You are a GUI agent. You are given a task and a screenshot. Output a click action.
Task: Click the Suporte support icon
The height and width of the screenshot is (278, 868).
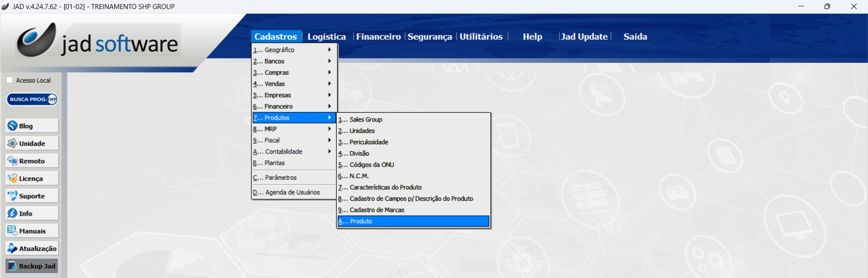click(x=13, y=196)
